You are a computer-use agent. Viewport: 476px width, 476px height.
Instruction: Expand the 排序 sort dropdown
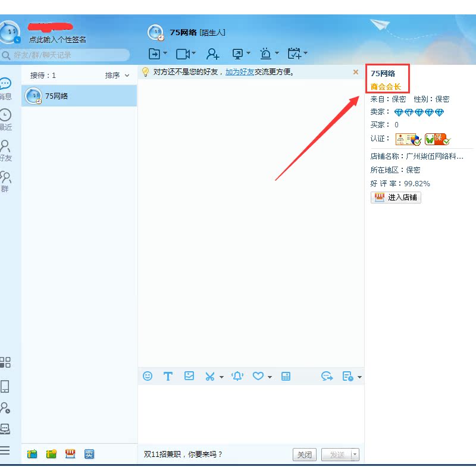(x=117, y=76)
